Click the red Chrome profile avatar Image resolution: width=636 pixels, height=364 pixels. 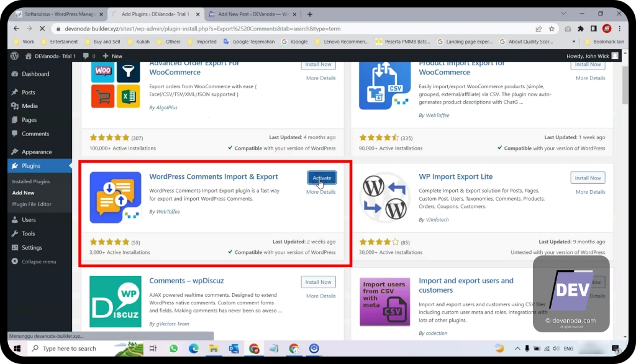pos(607,29)
